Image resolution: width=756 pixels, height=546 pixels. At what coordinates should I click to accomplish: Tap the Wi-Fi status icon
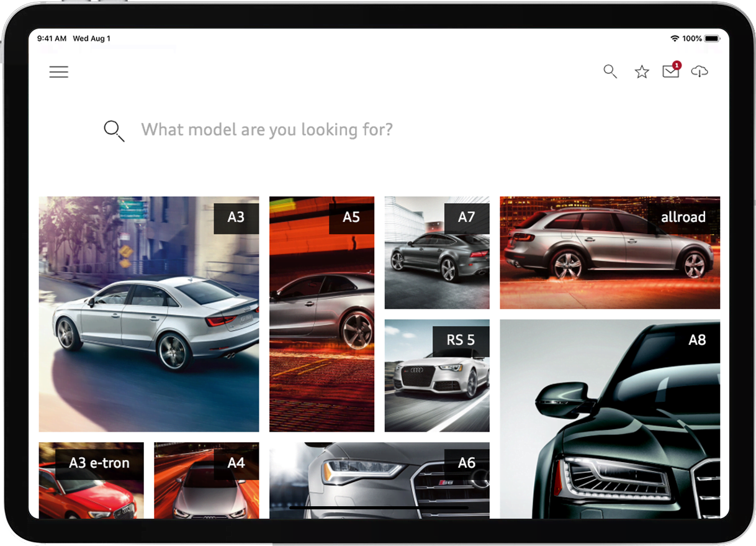pyautogui.click(x=675, y=39)
